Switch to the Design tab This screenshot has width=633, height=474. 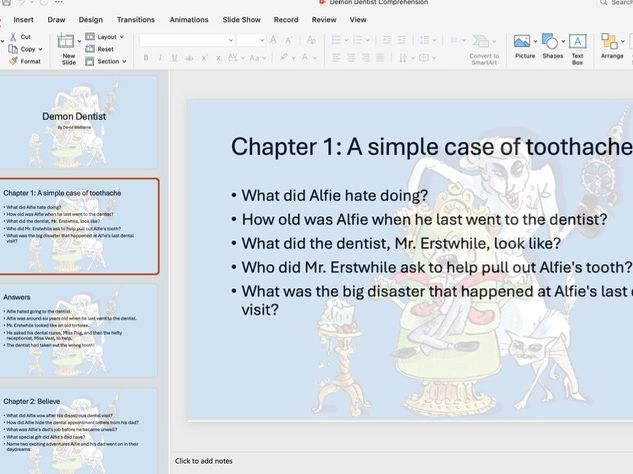(90, 20)
